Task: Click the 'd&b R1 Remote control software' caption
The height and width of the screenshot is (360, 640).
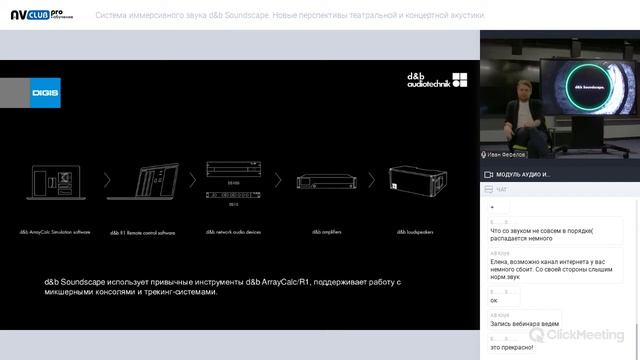Action: 142,233
